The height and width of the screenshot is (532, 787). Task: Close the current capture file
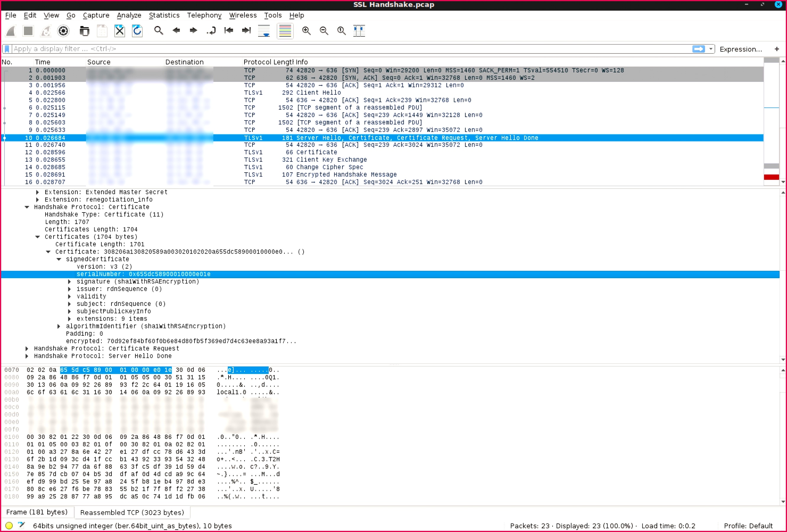[x=119, y=31]
